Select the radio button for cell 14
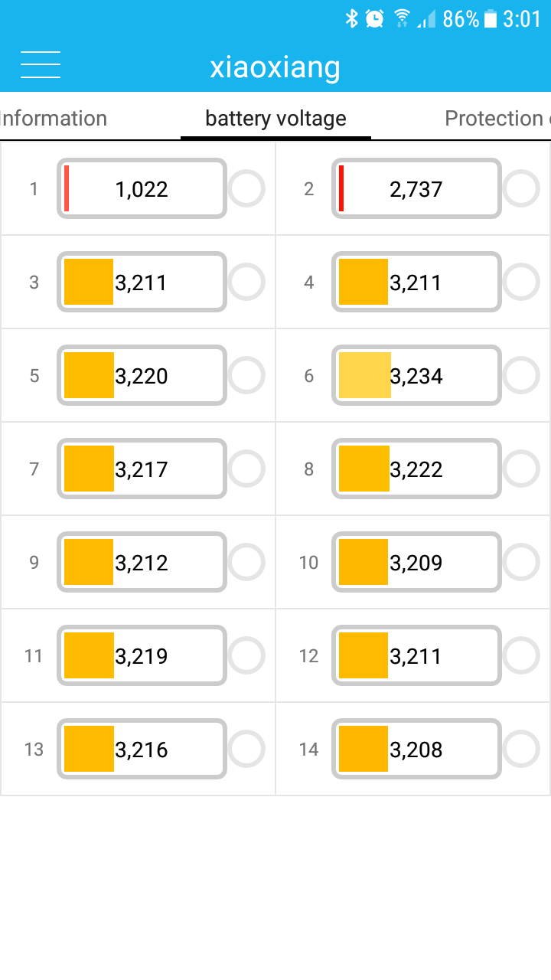Viewport: 551px width, 980px height. (x=521, y=749)
